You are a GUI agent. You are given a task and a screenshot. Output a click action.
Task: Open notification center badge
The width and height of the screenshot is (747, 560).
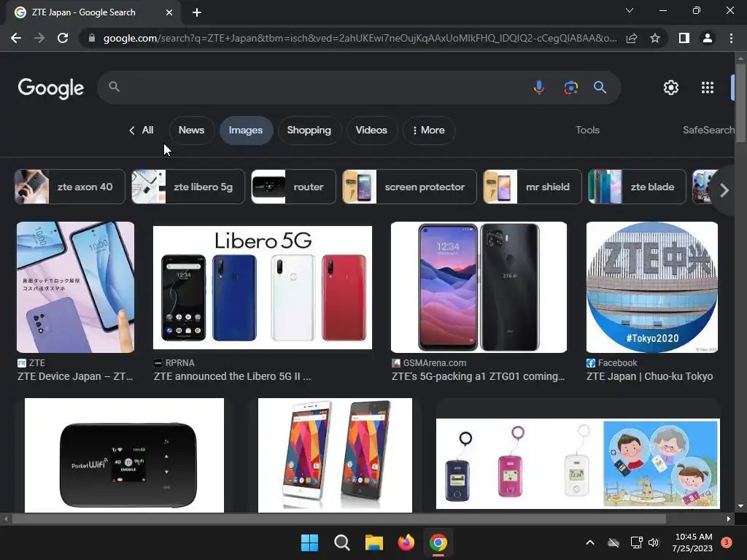727,542
